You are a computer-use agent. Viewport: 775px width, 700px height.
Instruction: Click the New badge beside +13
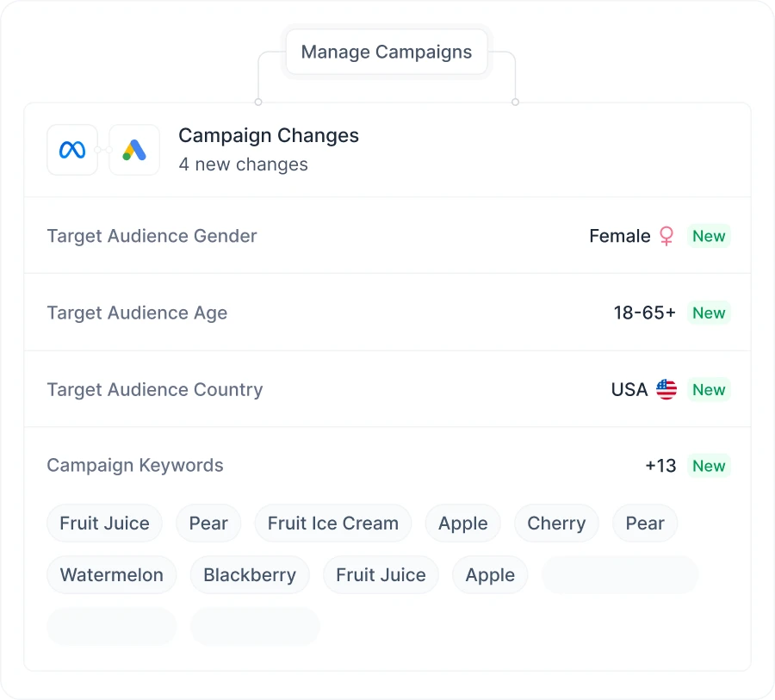coord(709,466)
